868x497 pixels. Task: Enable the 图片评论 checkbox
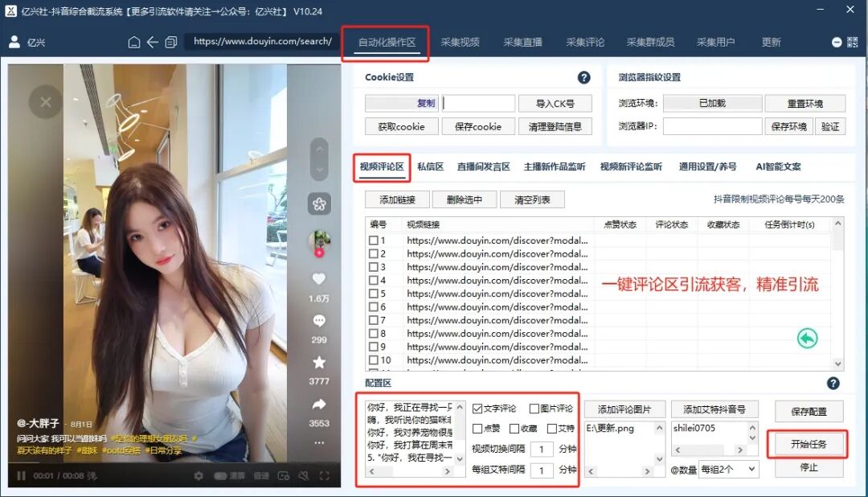coord(534,409)
